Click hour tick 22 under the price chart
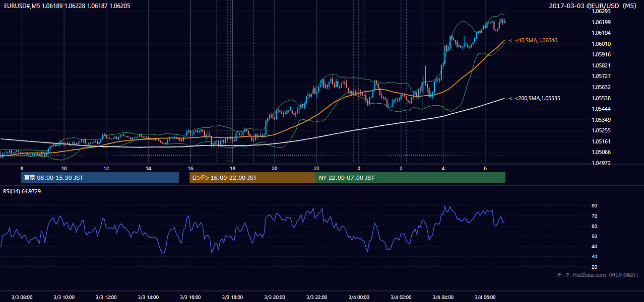Image resolution: width=644 pixels, height=302 pixels. click(316, 168)
